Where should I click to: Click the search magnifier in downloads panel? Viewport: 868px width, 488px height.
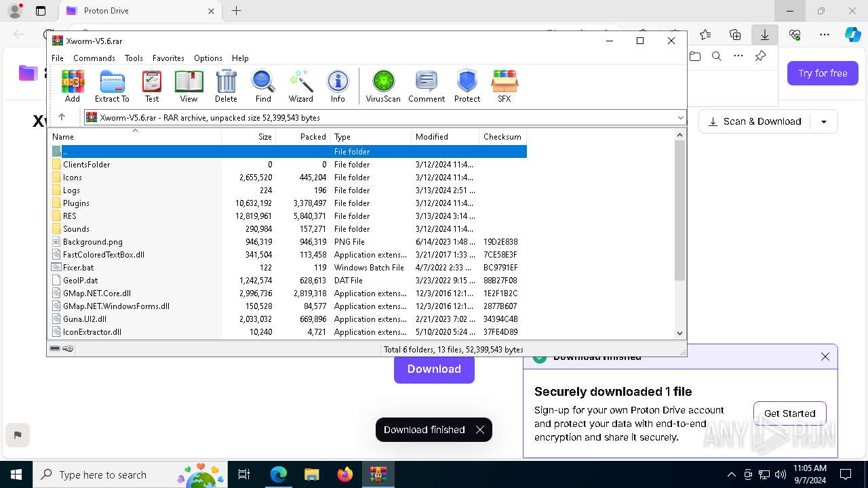point(717,56)
